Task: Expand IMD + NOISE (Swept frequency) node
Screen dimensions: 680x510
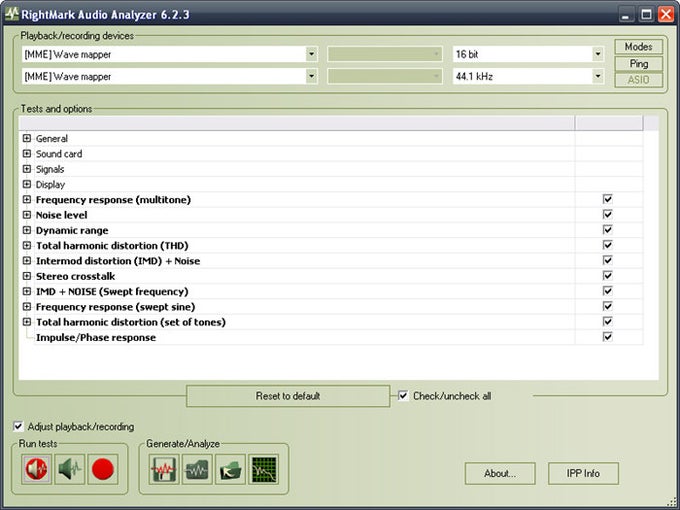Action: coord(27,291)
